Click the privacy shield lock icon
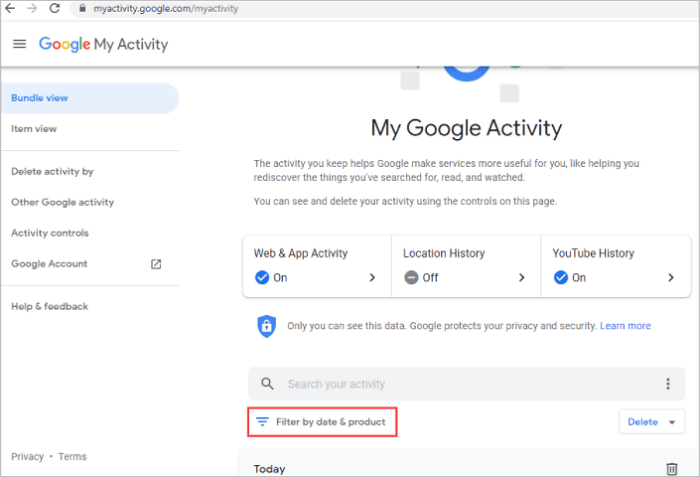 pos(266,326)
